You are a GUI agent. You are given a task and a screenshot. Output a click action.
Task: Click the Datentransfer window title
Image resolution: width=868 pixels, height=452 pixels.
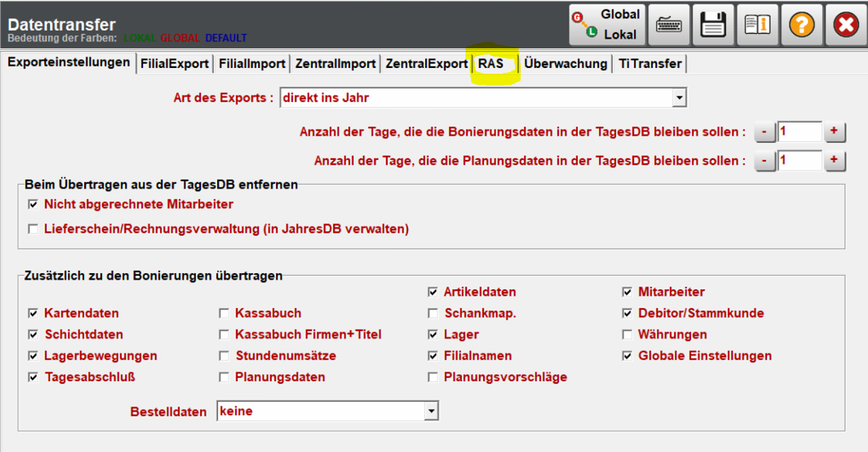point(62,25)
